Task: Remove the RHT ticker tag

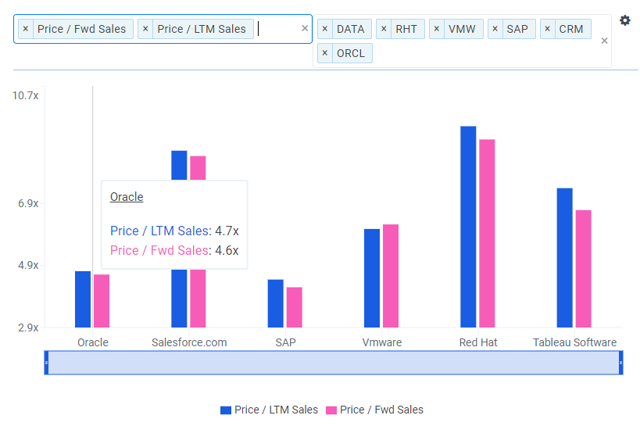Action: pos(384,29)
